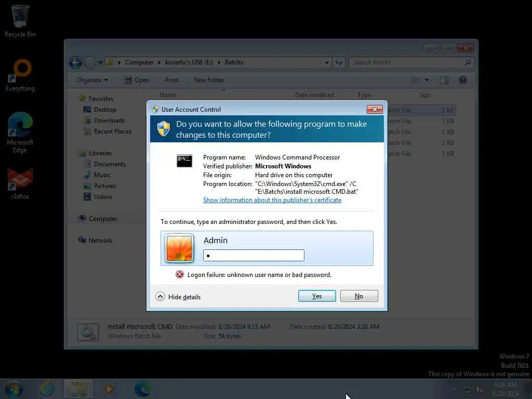Open Show information about this publisher's certificate link

[272, 200]
